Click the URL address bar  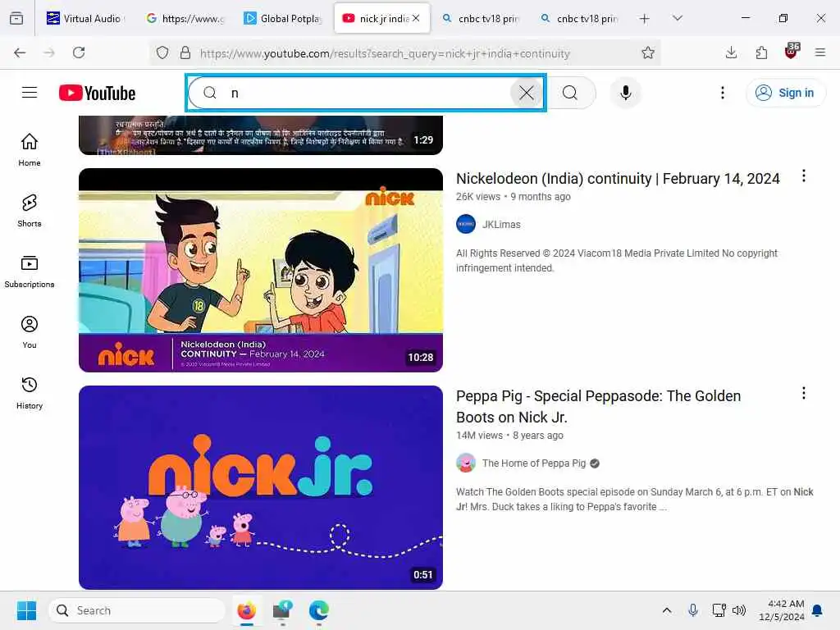(x=385, y=53)
